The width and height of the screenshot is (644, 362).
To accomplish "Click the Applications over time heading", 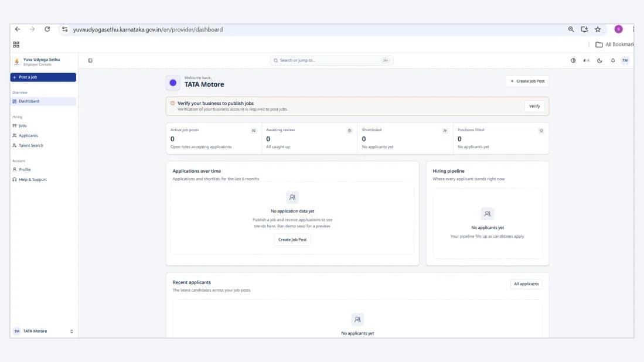I will 197,171.
